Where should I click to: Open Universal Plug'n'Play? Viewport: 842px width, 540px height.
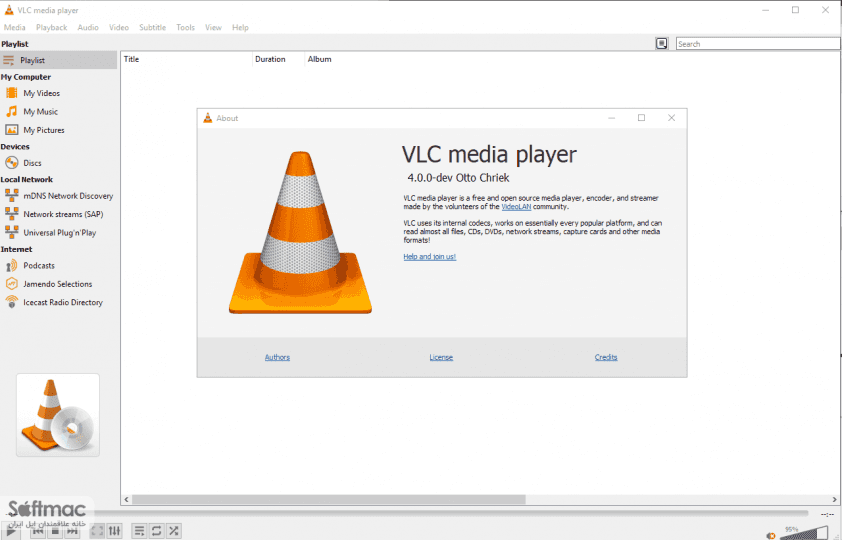tap(59, 232)
